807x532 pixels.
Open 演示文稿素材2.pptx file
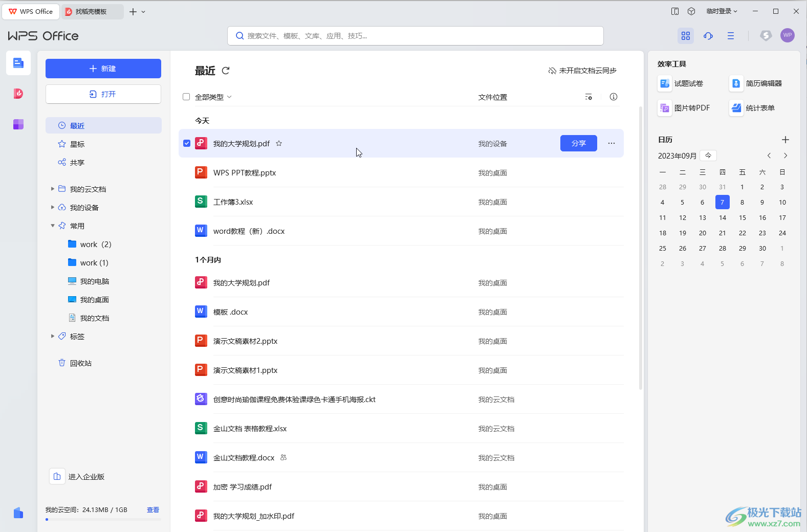[401, 341]
